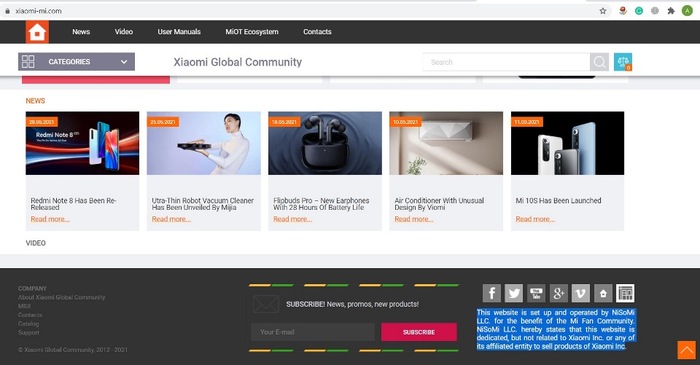Open the News menu item

(x=81, y=32)
